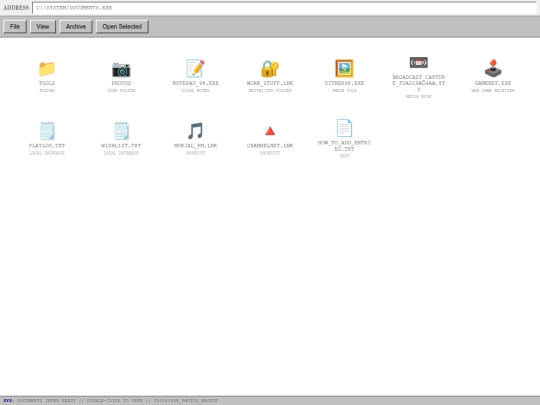Select the TOOLS folder icon
The height and width of the screenshot is (405, 540).
click(47, 69)
